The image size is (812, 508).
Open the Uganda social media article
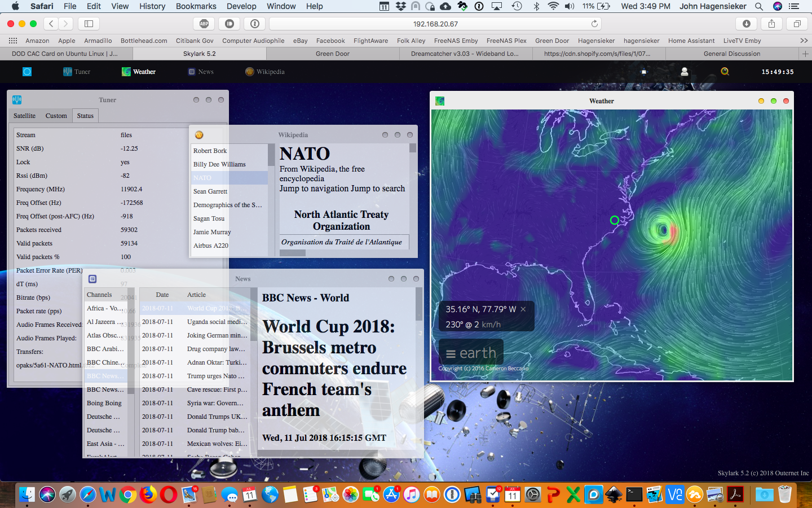(195, 322)
